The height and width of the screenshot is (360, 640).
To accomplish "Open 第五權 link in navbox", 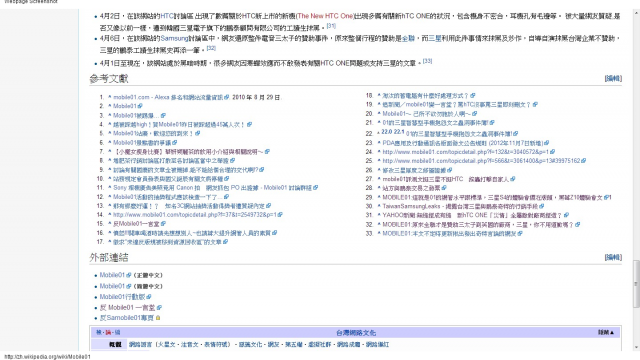I will (293, 344).
